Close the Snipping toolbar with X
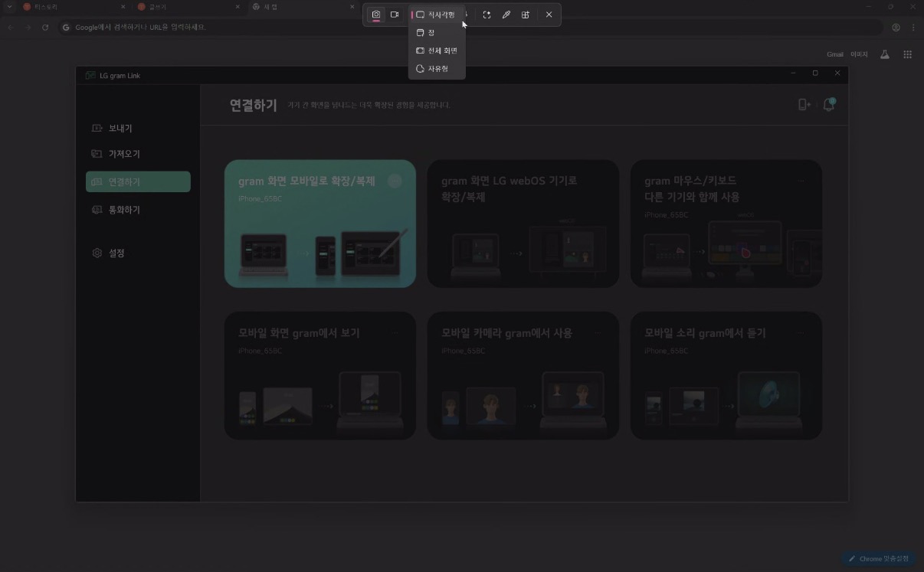The height and width of the screenshot is (572, 924). click(549, 15)
